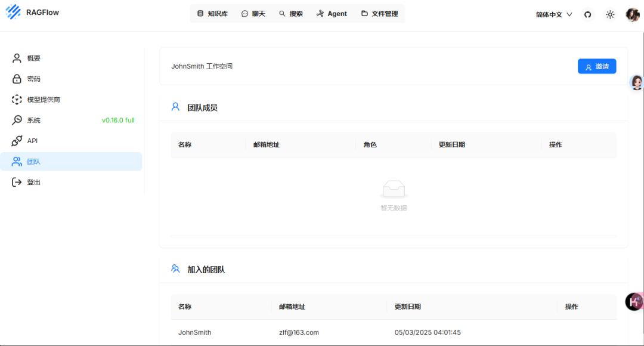644x346 pixels.
Task: Go to the 搜索 tab
Action: (x=291, y=14)
